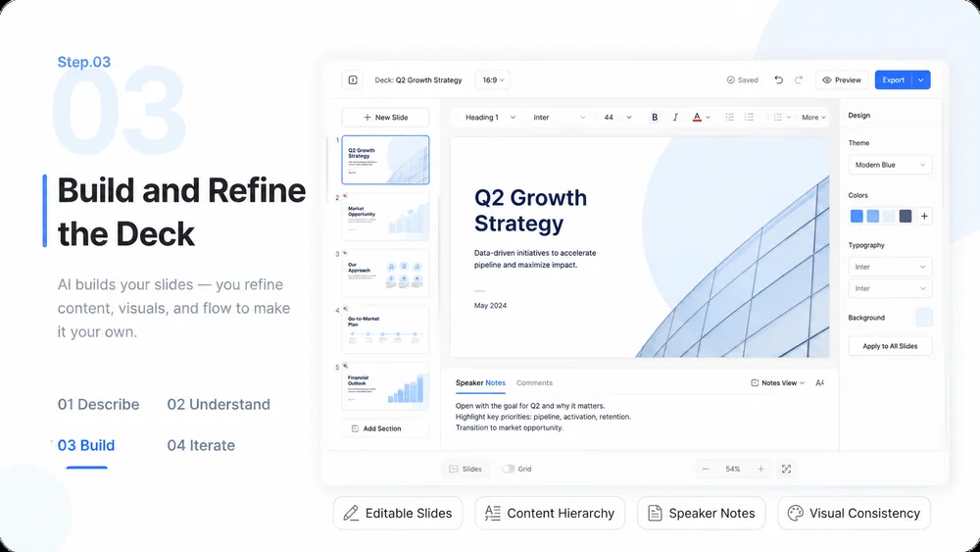Click the notes text size icon
The height and width of the screenshot is (552, 980).
(819, 382)
